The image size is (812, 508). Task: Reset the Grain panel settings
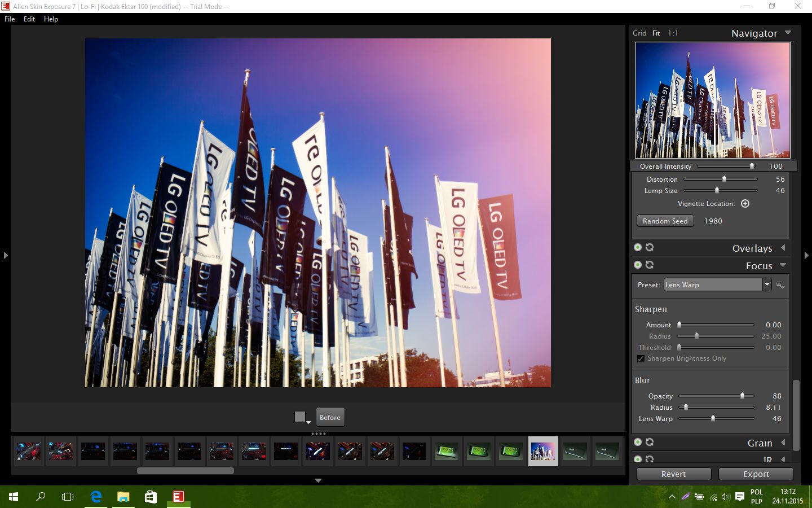650,442
